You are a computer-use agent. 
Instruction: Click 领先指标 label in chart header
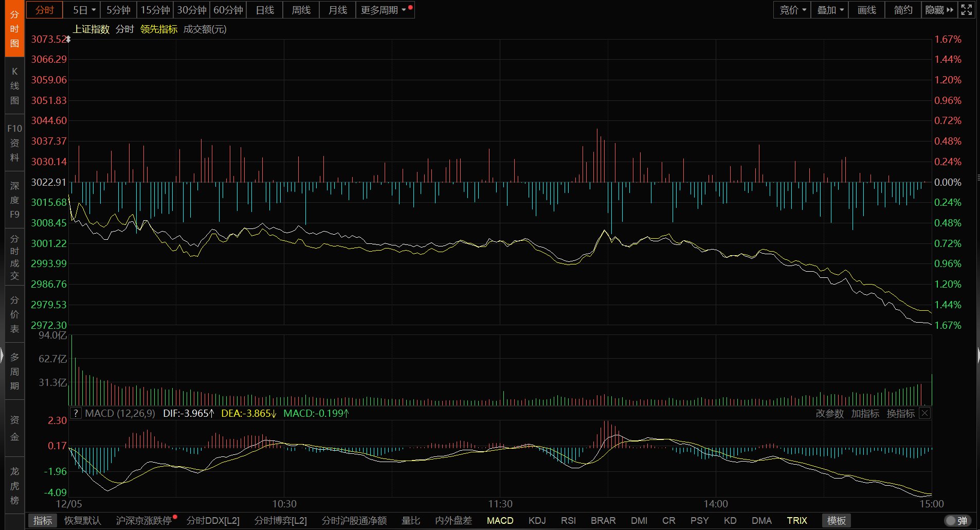point(159,29)
